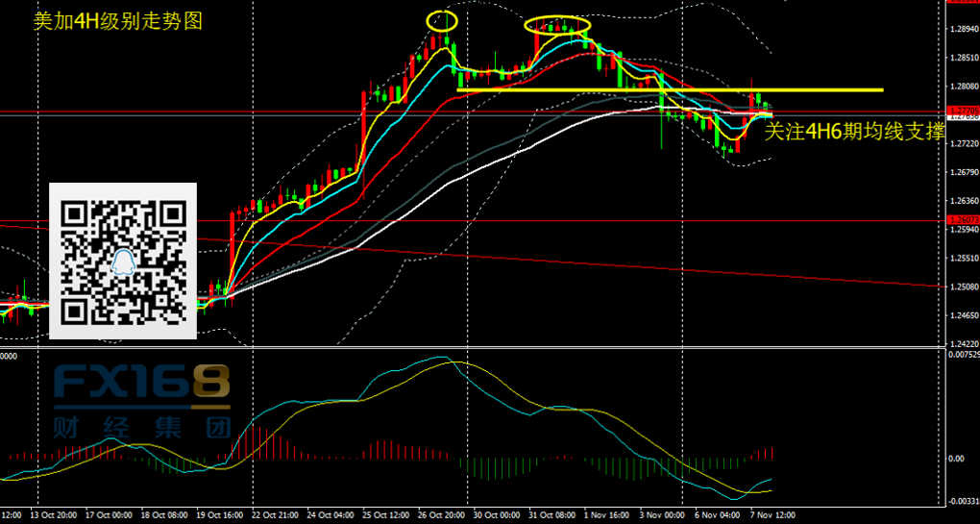Click the red 1.2607 price label
This screenshot has width=980, height=524.
(x=961, y=220)
